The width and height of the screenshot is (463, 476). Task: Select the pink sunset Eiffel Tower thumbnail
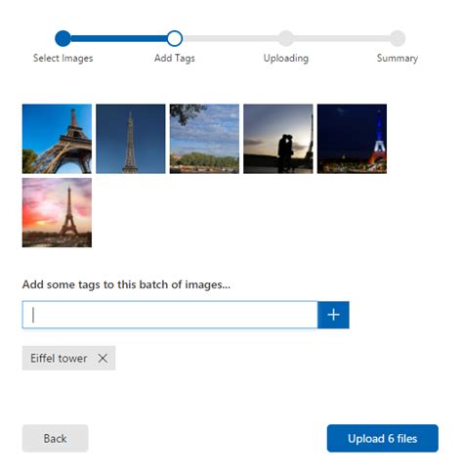(57, 212)
